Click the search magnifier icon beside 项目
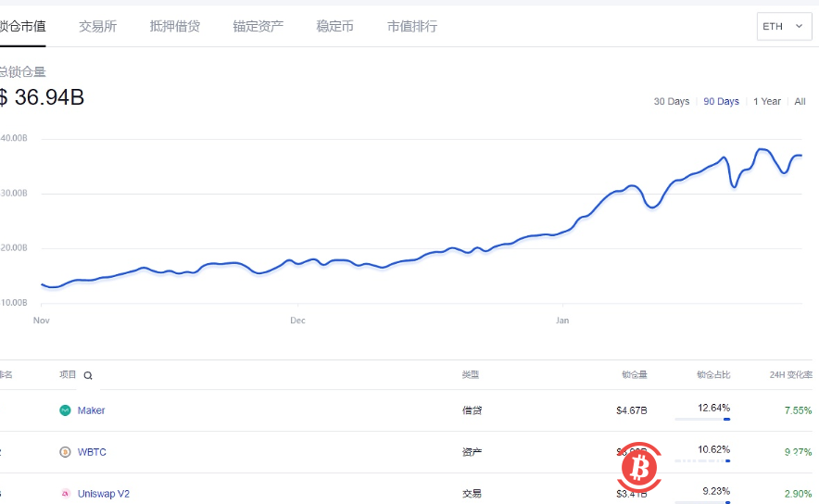The height and width of the screenshot is (504, 819). [x=88, y=375]
